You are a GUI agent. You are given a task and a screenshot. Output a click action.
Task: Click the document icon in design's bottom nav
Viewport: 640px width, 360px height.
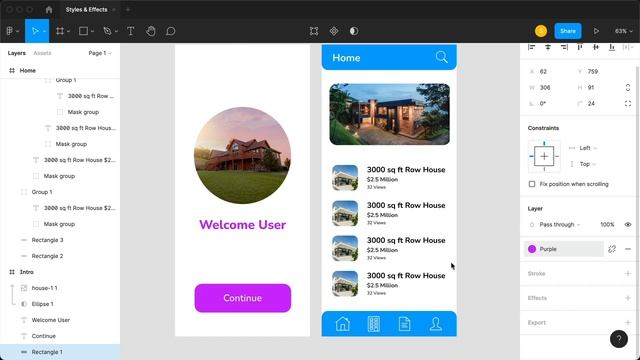coord(404,324)
